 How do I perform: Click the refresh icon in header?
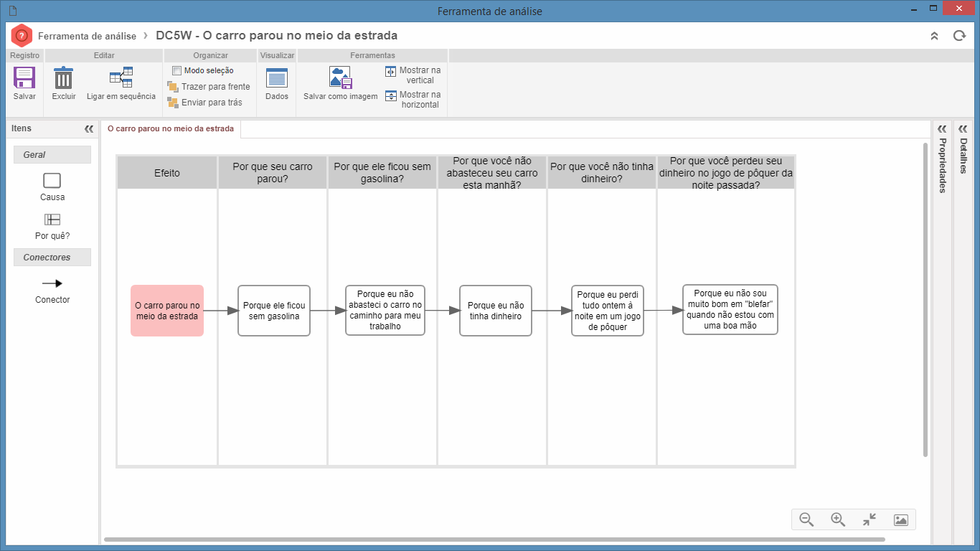click(959, 36)
